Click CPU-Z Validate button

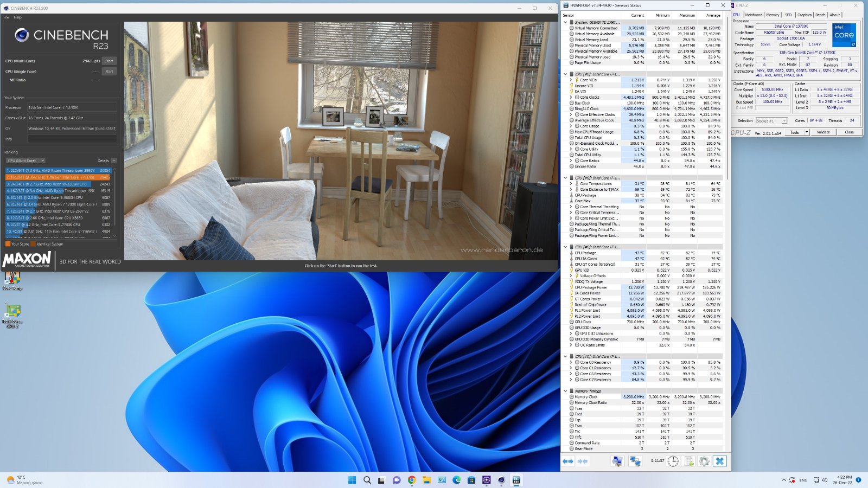coord(824,132)
